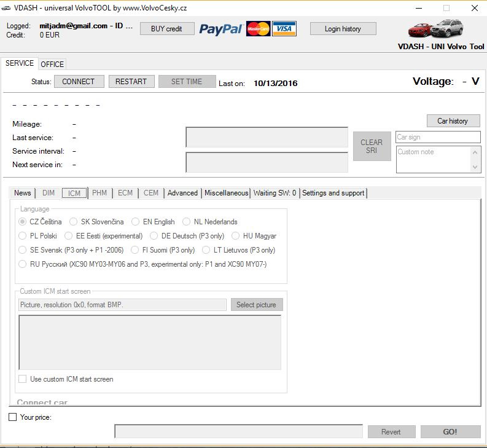Select the ICM tab
This screenshot has width=487, height=448.
click(x=74, y=193)
